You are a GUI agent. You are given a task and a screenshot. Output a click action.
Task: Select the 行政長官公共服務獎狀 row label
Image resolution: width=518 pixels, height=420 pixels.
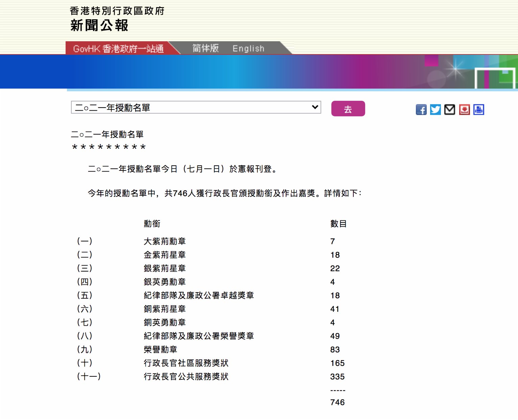click(x=186, y=376)
